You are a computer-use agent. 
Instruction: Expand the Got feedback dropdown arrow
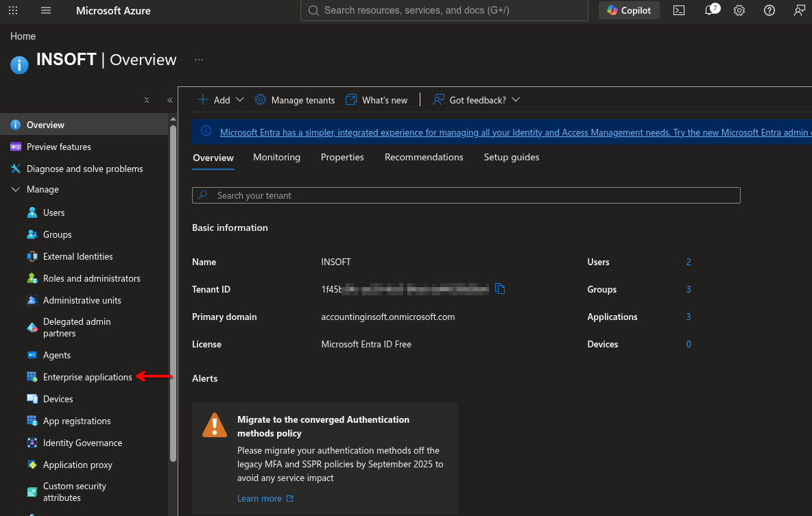(516, 100)
